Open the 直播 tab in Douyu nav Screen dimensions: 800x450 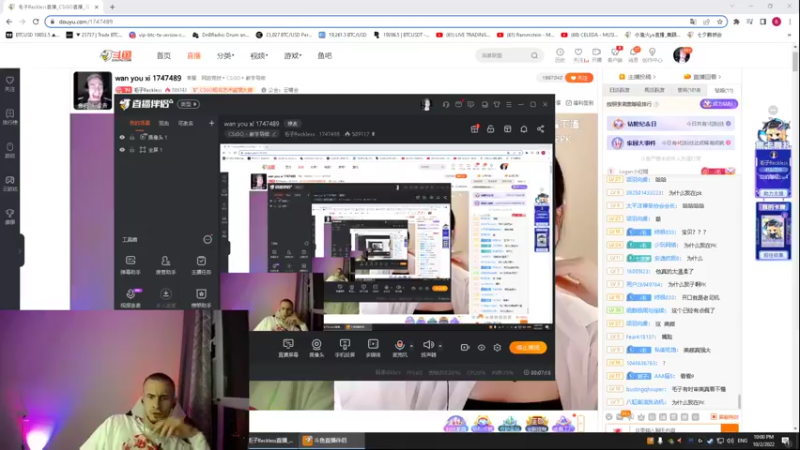pyautogui.click(x=194, y=56)
